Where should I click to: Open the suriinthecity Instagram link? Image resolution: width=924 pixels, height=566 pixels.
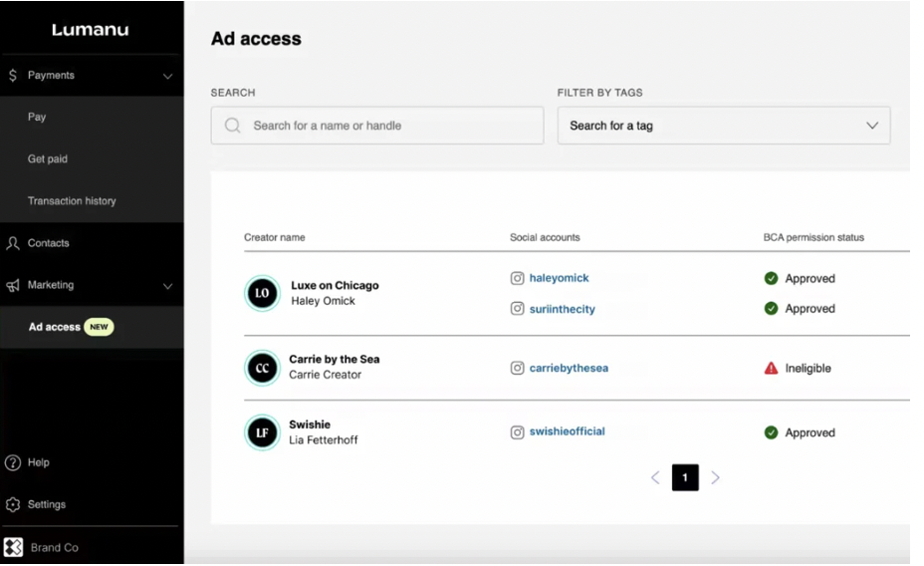(x=562, y=309)
